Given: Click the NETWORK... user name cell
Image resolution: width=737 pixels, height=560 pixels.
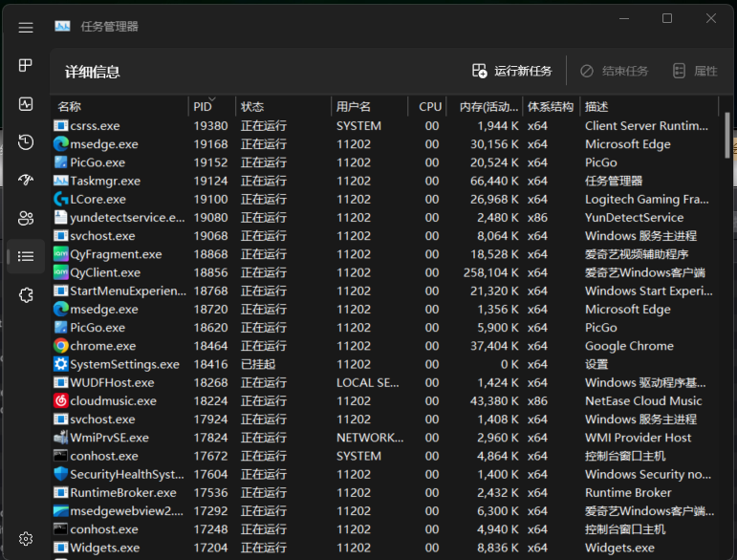Looking at the screenshot, I should click(370, 438).
